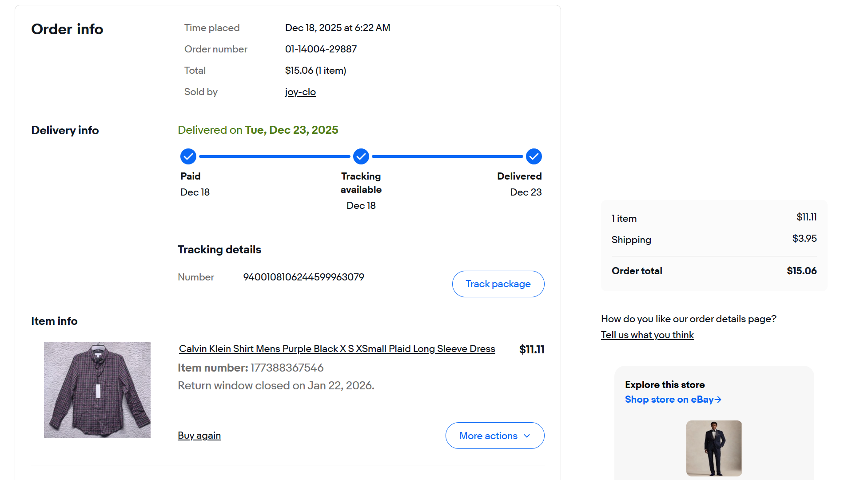Click the suit model store image
This screenshot has width=868, height=480.
tap(714, 448)
